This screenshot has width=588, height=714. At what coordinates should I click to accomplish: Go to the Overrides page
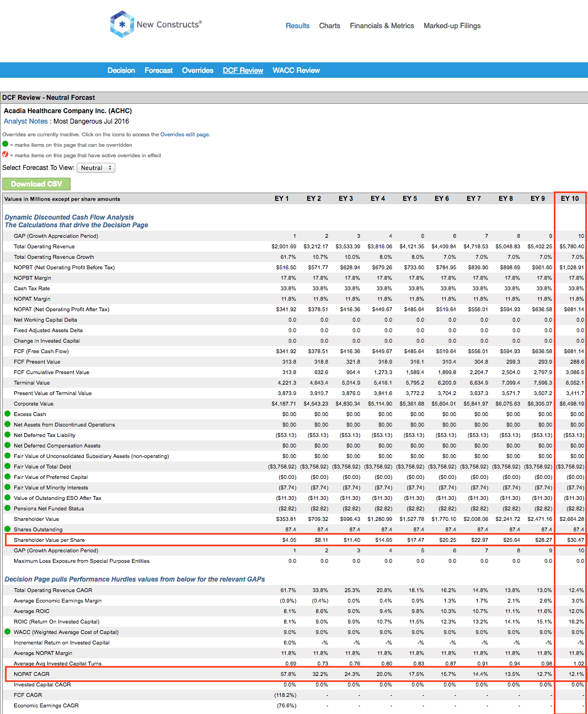tap(197, 70)
